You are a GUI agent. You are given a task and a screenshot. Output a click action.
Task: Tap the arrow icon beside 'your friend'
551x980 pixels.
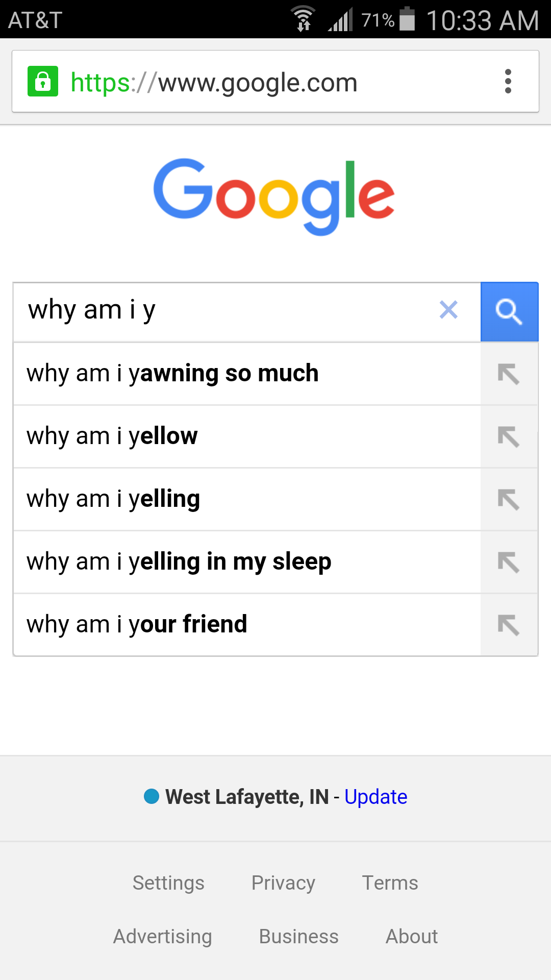[x=509, y=625]
